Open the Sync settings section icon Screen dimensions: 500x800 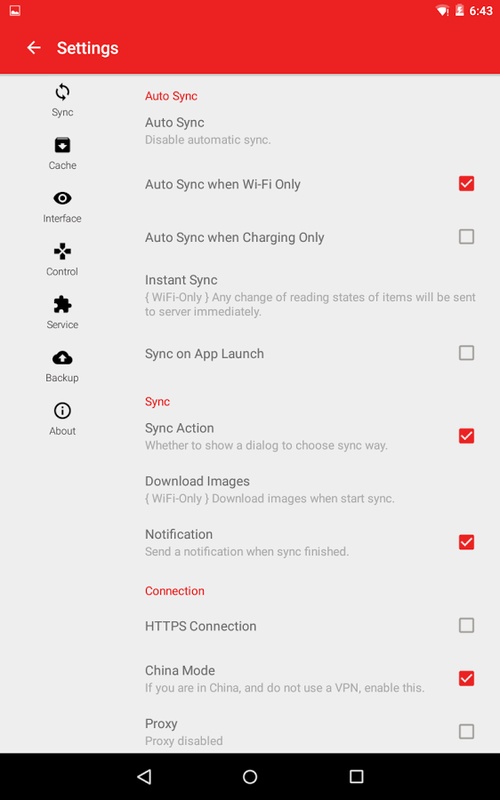click(x=62, y=92)
